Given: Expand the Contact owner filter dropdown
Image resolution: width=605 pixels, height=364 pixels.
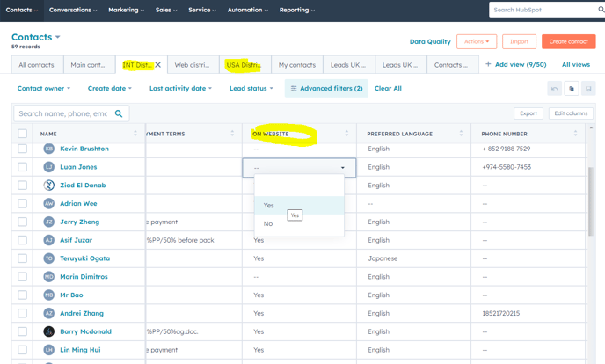Looking at the screenshot, I should click(44, 89).
